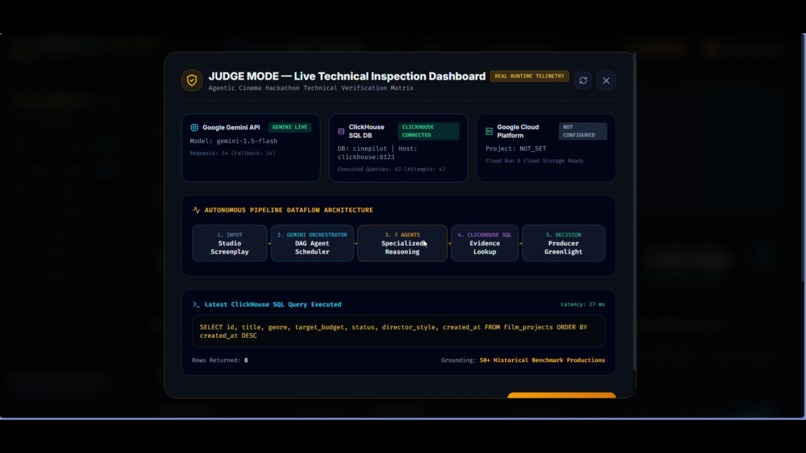
Task: Click the ClickHouse SQL DB database icon
Action: 341,132
